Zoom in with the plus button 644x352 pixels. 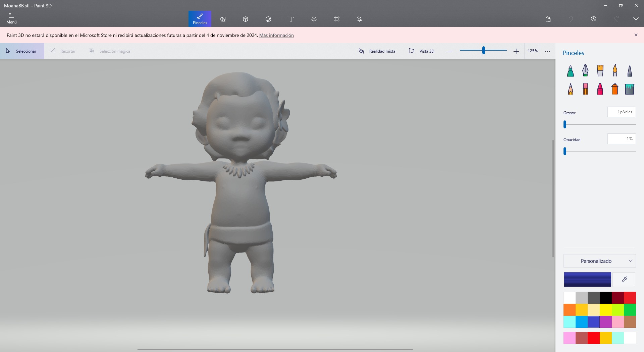pyautogui.click(x=516, y=51)
